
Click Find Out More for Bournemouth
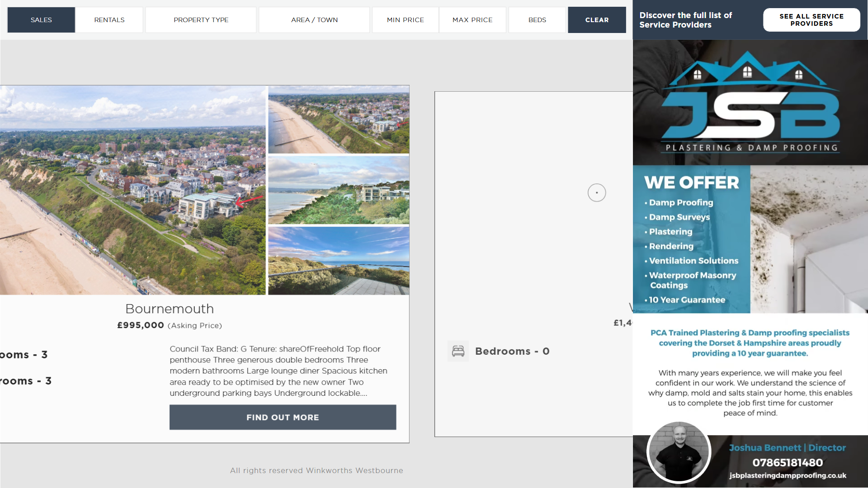(x=283, y=417)
